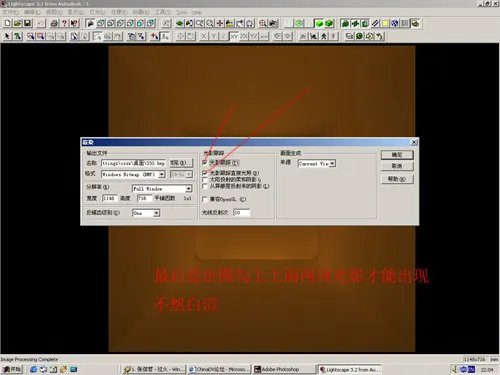Click the Internet Explorer quick launch icon
The image size is (500, 375).
point(33,369)
